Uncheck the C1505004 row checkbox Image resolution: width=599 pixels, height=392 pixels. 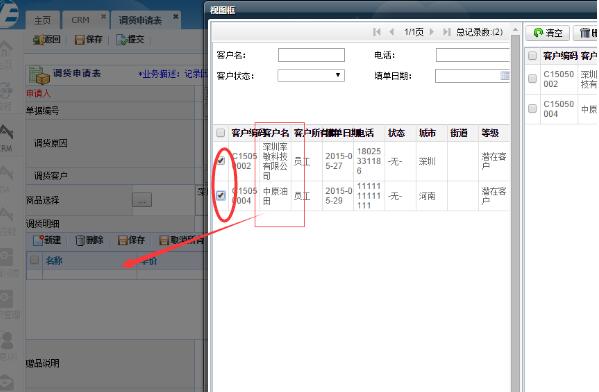pos(220,196)
